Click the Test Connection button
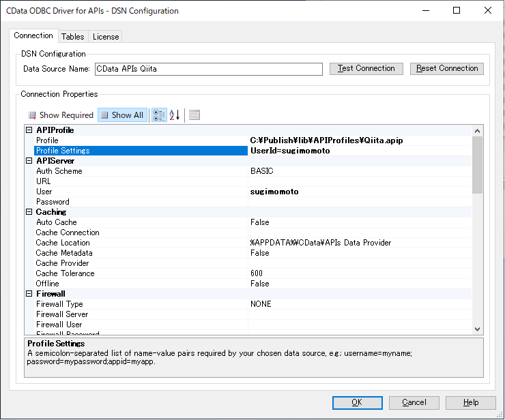 coord(366,69)
